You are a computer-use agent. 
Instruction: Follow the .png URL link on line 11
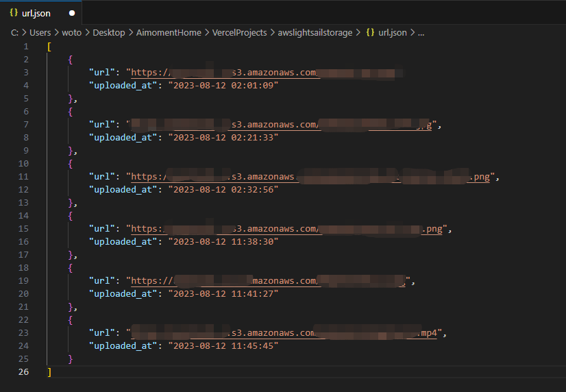pyautogui.click(x=308, y=177)
